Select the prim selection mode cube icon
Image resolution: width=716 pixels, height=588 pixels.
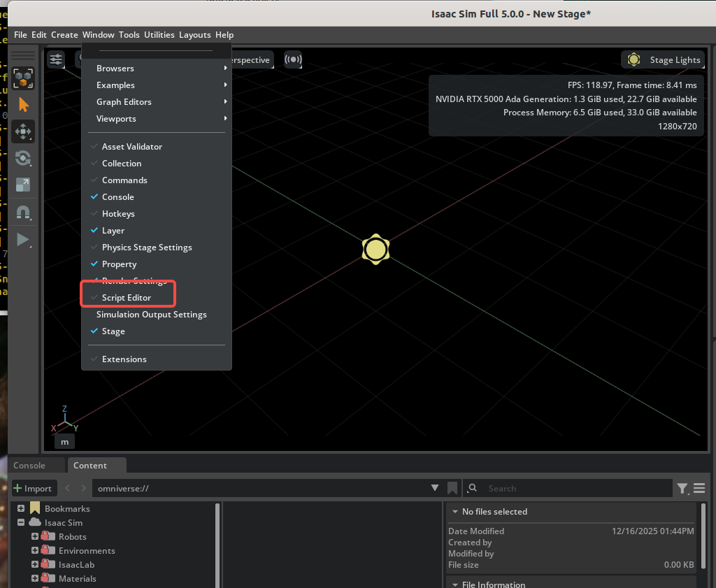[x=23, y=78]
